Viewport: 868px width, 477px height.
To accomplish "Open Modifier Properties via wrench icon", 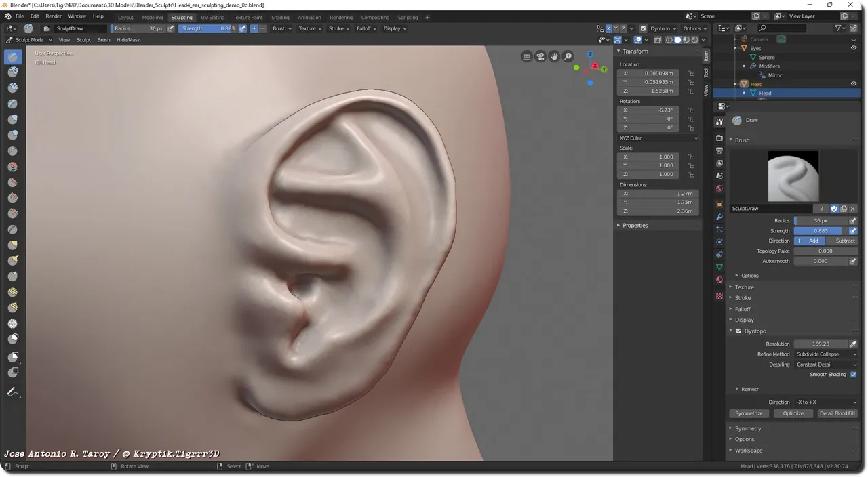I will tap(719, 217).
